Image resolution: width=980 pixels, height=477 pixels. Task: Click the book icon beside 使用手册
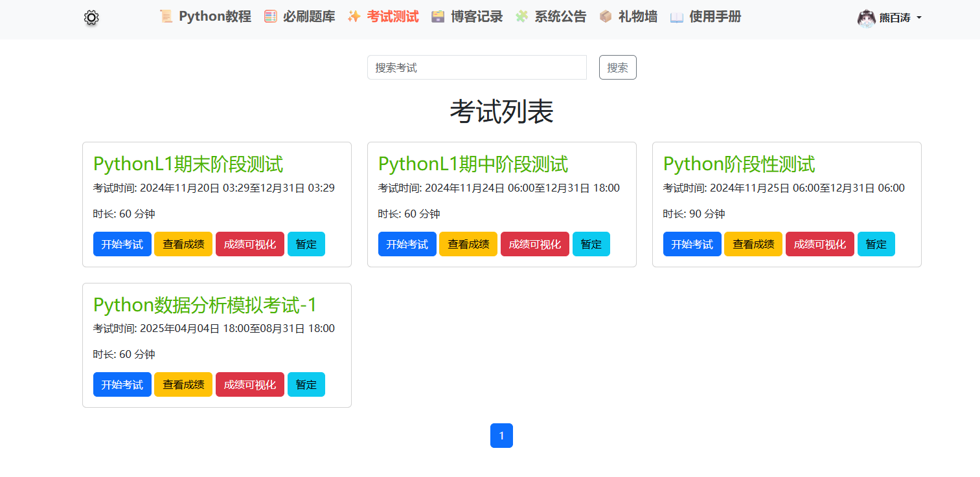coord(677,17)
